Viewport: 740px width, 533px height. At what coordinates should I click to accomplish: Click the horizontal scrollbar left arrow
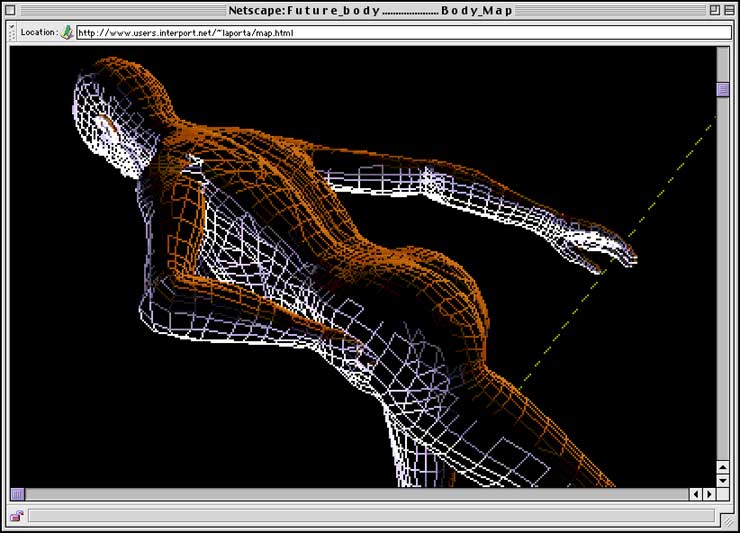(x=696, y=494)
